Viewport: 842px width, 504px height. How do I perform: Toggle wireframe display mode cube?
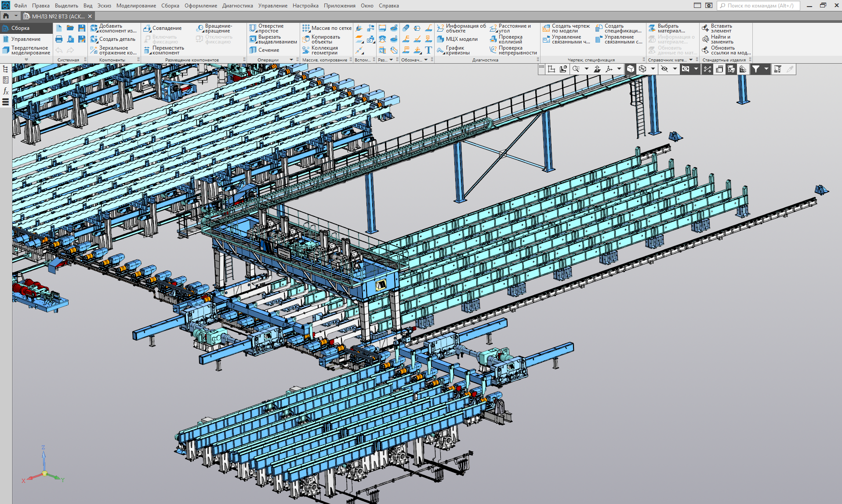coord(642,69)
